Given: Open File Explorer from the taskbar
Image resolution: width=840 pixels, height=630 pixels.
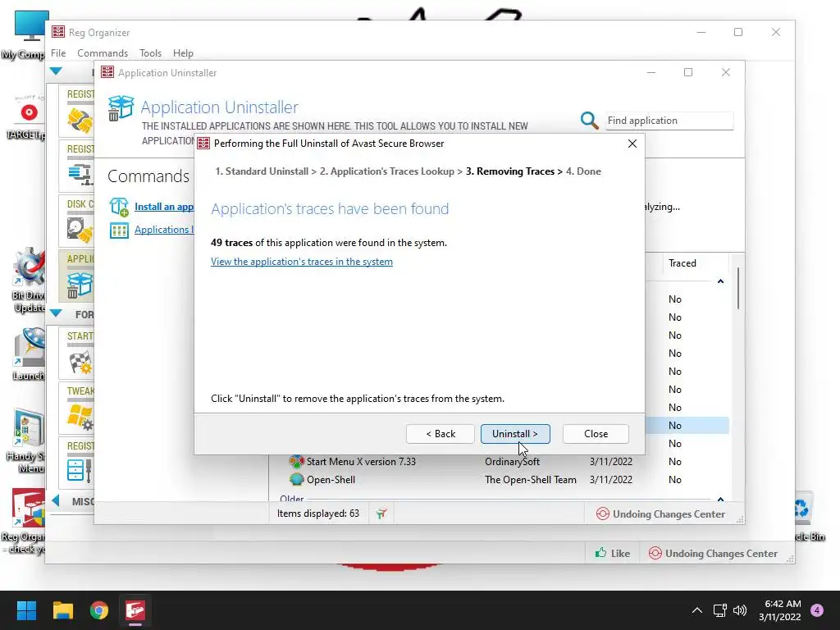Looking at the screenshot, I should (62, 610).
